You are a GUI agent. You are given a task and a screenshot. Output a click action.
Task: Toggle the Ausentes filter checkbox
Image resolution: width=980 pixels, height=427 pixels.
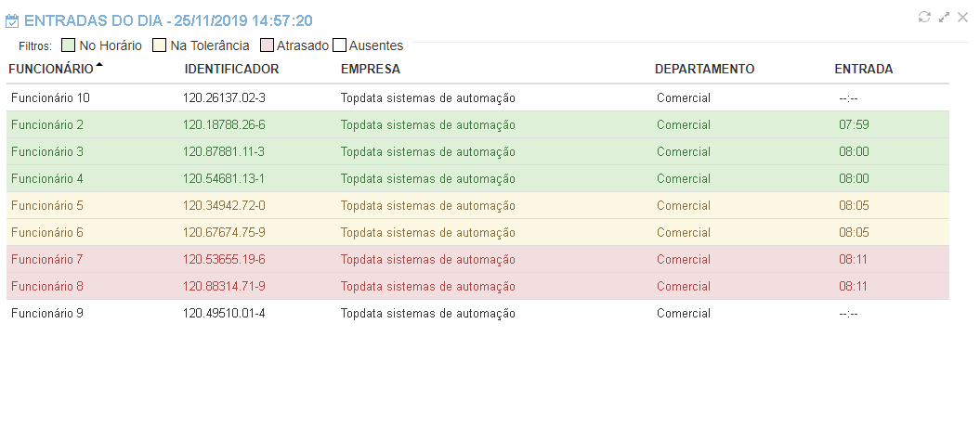tap(339, 45)
